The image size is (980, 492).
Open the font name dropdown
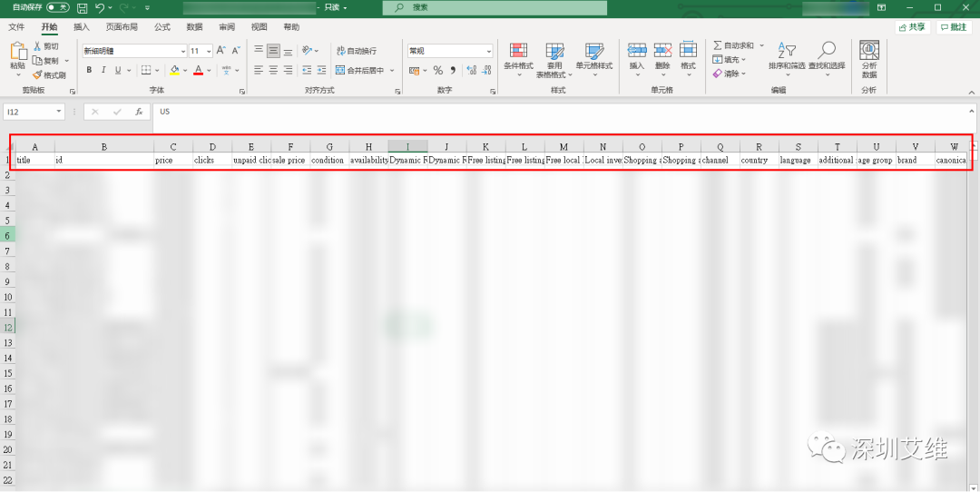tap(183, 51)
